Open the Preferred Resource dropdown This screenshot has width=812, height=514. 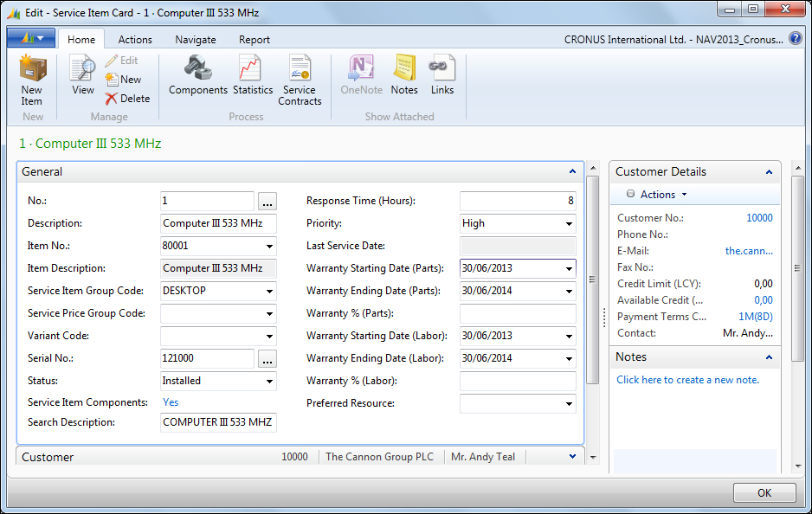click(x=569, y=404)
